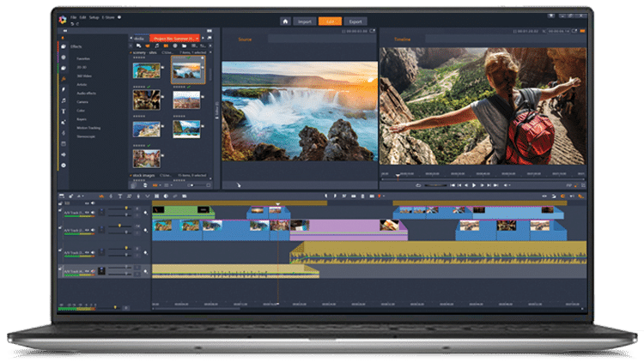The width and height of the screenshot is (644, 362).
Task: Select the coastal village thumbnail in library
Action: (147, 130)
